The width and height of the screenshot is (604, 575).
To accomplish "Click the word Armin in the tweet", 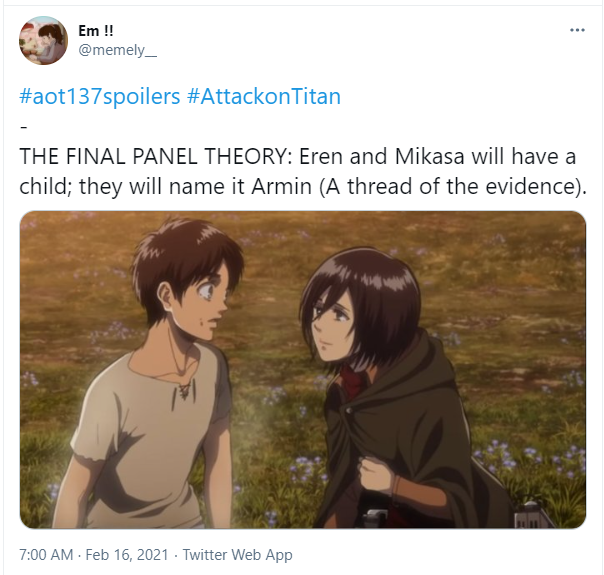I will [281, 187].
